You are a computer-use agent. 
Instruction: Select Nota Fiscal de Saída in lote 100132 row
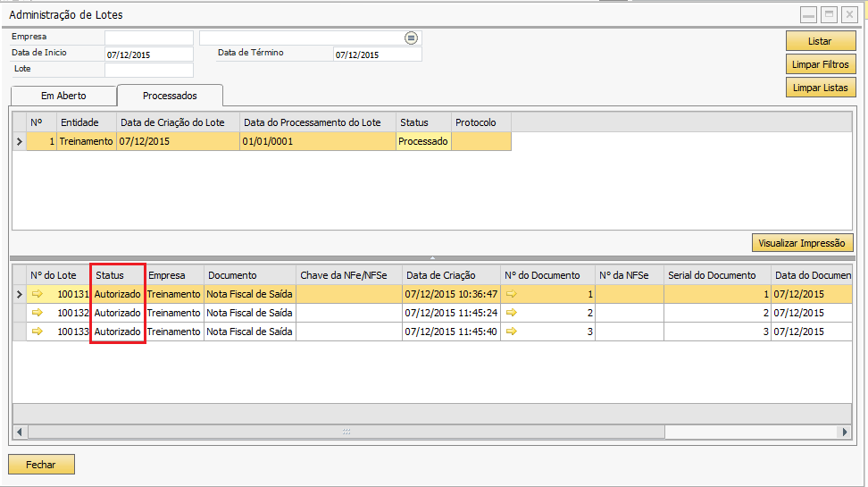pos(250,313)
